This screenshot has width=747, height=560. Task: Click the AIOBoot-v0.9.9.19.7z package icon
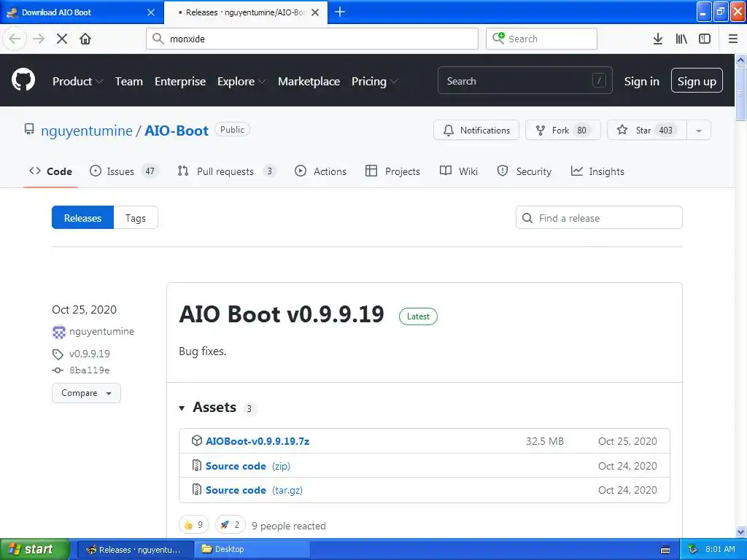pos(197,440)
